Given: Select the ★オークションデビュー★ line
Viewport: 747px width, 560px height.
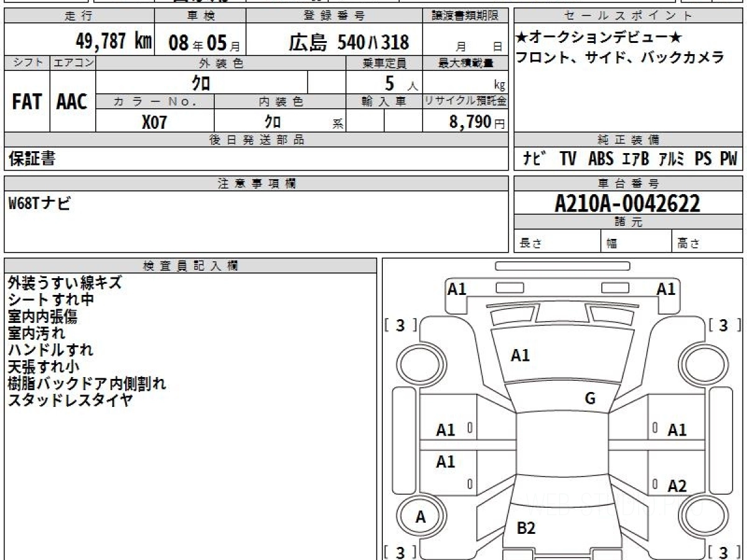Looking at the screenshot, I should pos(599,39).
